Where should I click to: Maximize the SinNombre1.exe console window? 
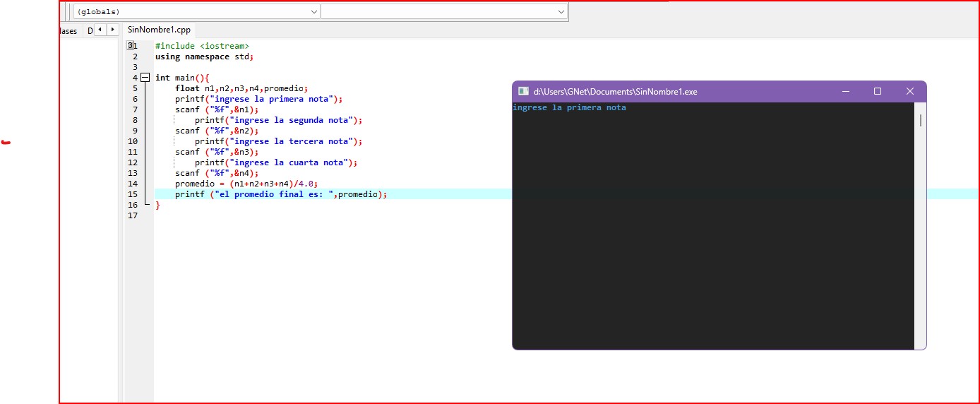point(878,91)
